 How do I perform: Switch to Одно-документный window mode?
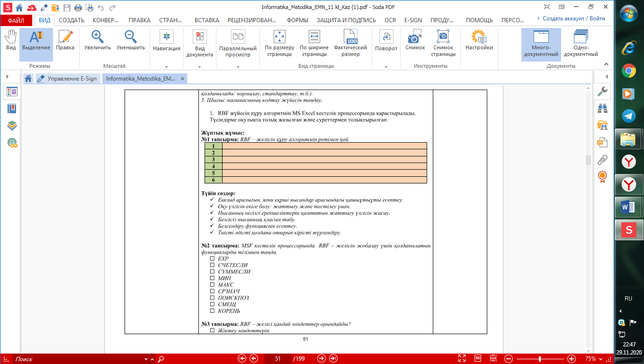tap(581, 43)
